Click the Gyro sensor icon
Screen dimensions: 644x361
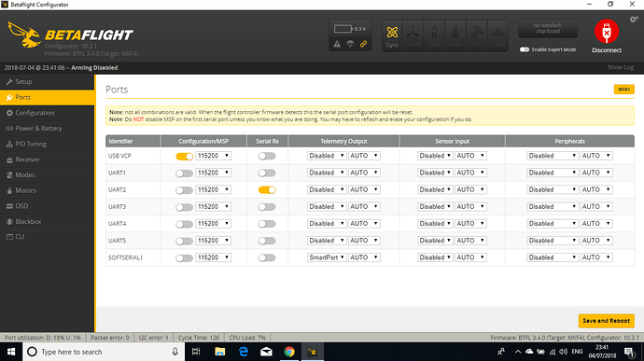coord(392,35)
